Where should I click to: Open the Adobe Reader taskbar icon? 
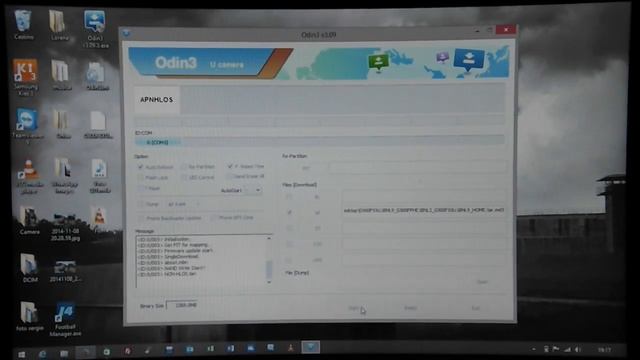290,348
